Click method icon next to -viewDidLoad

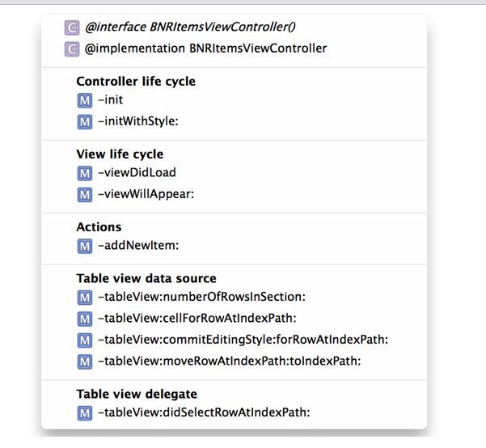click(x=85, y=173)
